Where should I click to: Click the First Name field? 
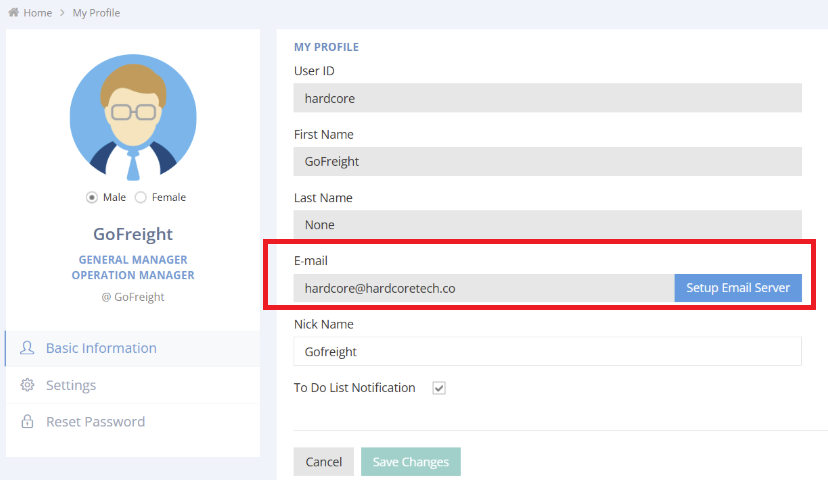[x=547, y=161]
